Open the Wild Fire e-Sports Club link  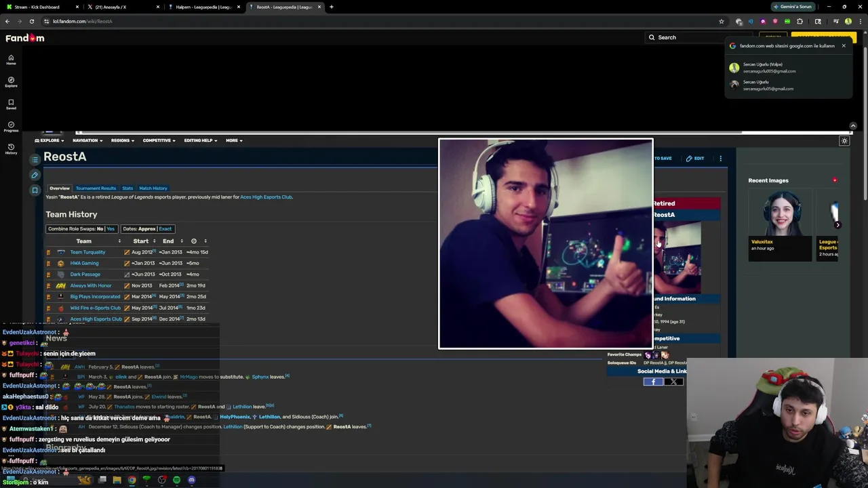coord(96,308)
